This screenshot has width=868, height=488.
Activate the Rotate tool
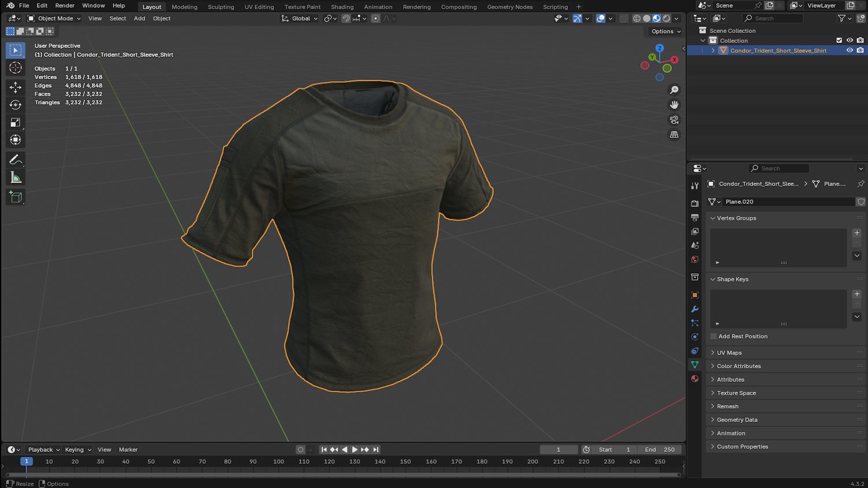point(16,105)
